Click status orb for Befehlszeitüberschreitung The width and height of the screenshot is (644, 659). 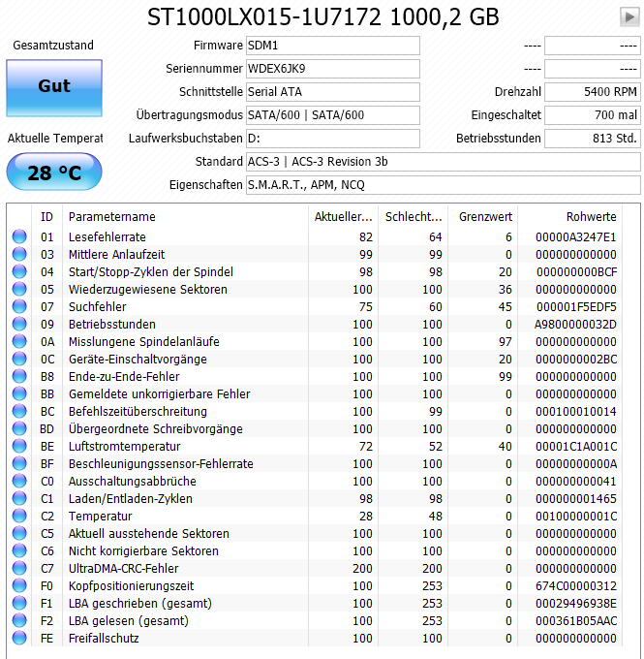19,411
